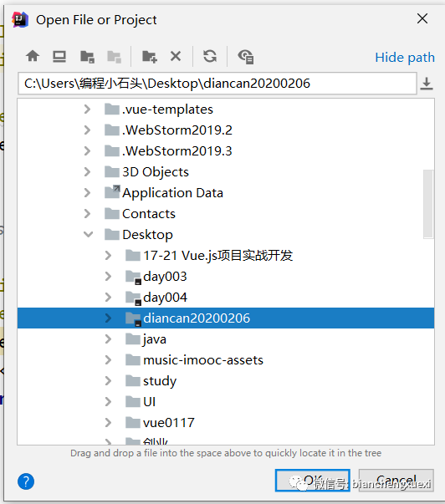The height and width of the screenshot is (504, 445).
Task: Focus the path input field
Action: click(x=217, y=84)
